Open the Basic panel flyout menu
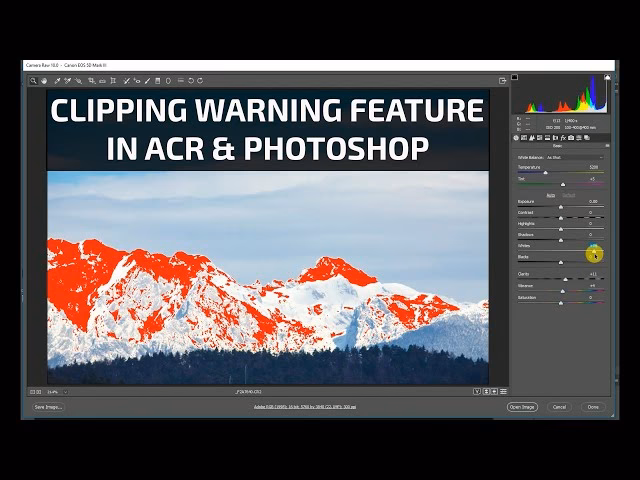This screenshot has height=480, width=640. point(607,146)
